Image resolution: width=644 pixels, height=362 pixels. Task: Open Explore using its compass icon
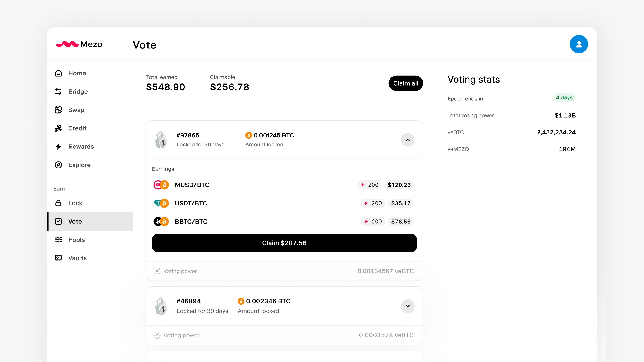58,165
